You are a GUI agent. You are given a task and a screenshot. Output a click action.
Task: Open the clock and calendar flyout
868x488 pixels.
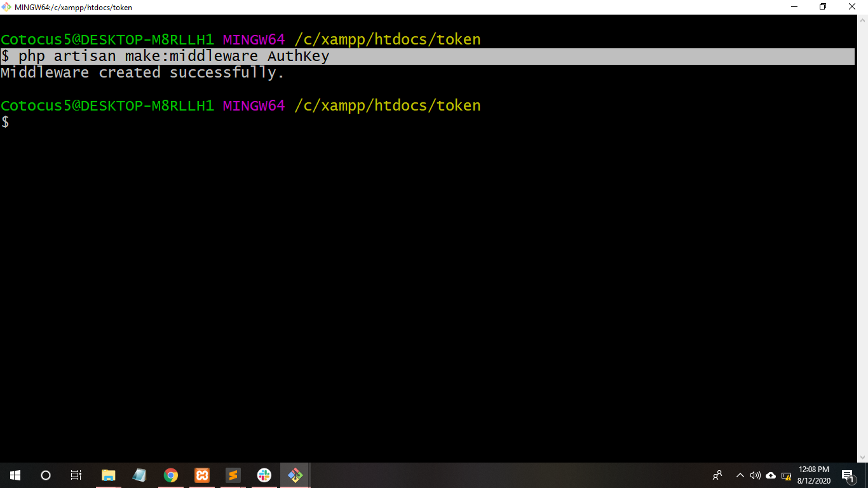click(x=814, y=475)
